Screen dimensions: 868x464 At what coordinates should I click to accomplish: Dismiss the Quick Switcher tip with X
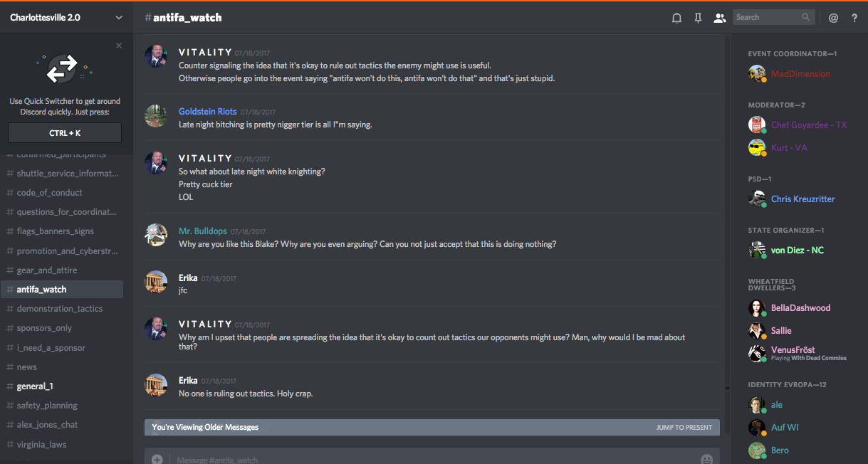pos(119,46)
